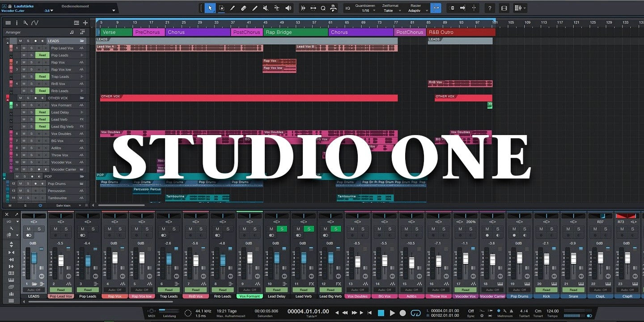Select the Eraser tool
Viewport: 644px width, 322px height.
pos(243,8)
